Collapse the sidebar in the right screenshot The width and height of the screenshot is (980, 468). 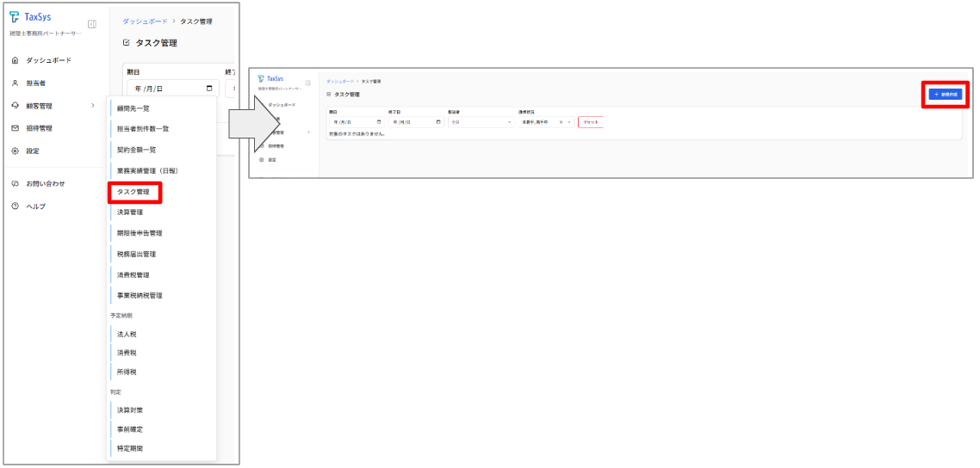pyautogui.click(x=307, y=83)
